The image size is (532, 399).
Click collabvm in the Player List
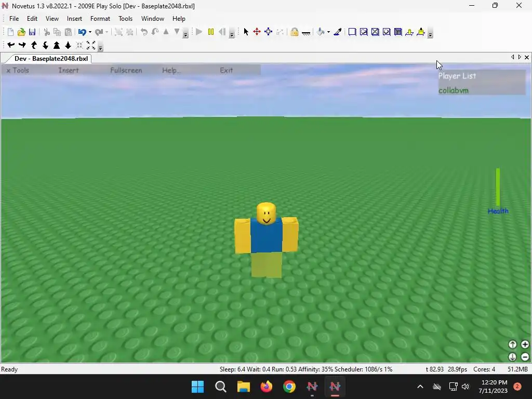point(453,90)
